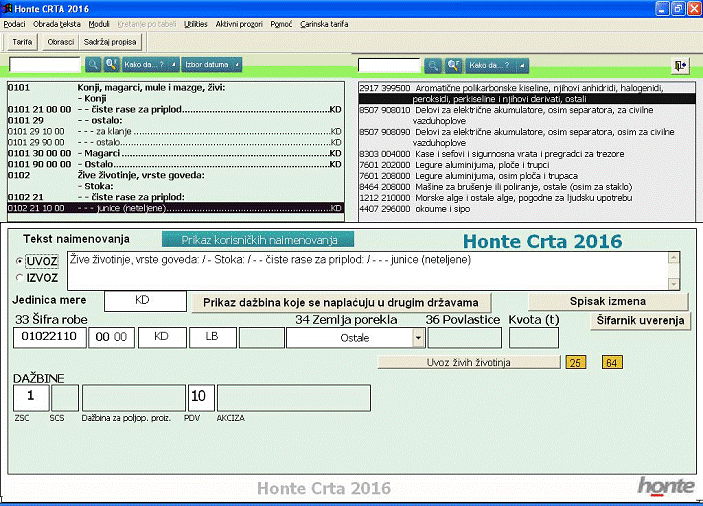The height and width of the screenshot is (506, 703).
Task: Click Prikaz korisničkih naimenovanja button
Action: [x=258, y=240]
